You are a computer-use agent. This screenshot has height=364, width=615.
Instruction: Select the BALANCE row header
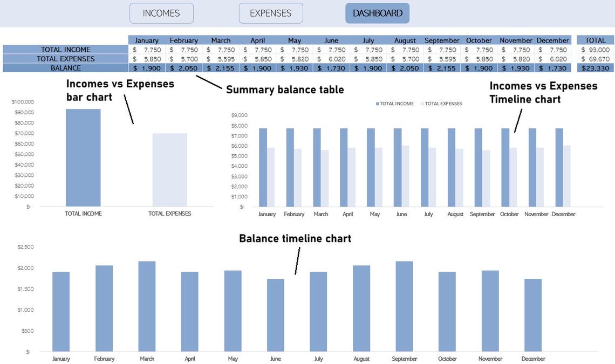66,68
